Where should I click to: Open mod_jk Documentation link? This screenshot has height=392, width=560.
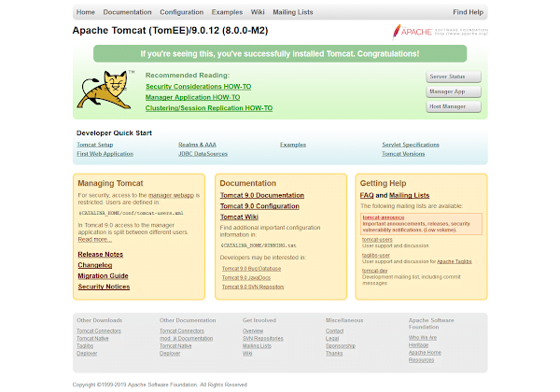187,339
